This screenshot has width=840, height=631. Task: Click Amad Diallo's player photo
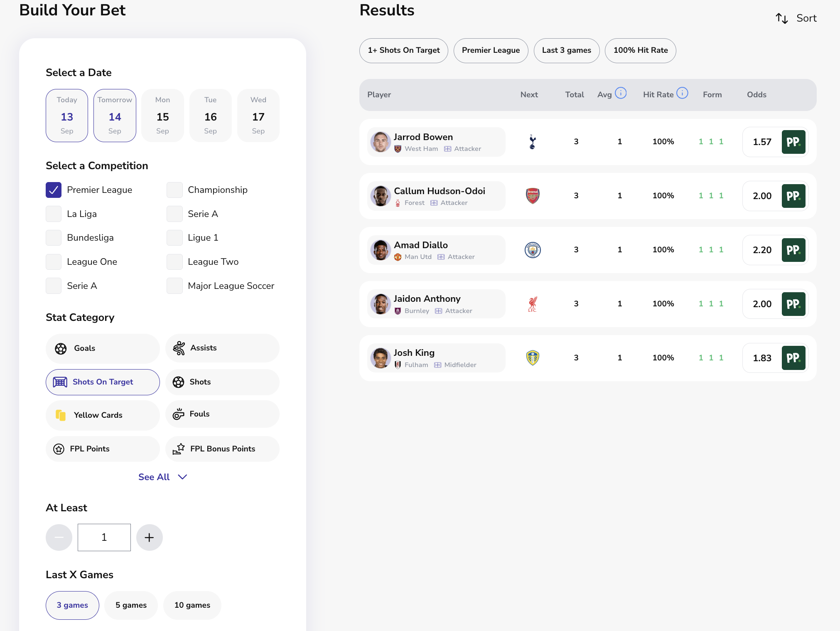380,250
